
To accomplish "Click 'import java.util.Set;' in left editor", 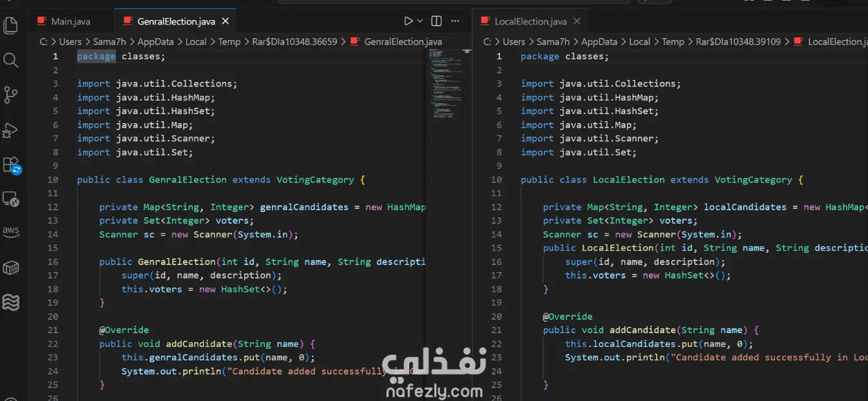I will tap(135, 152).
